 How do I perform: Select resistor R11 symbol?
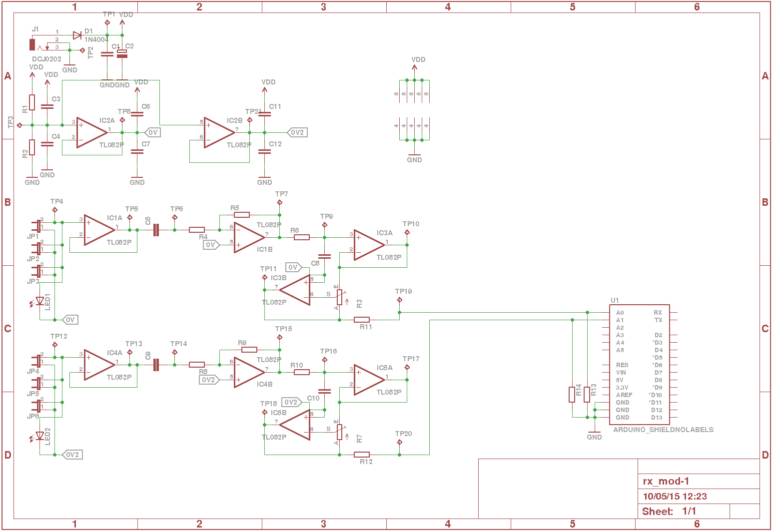362,320
